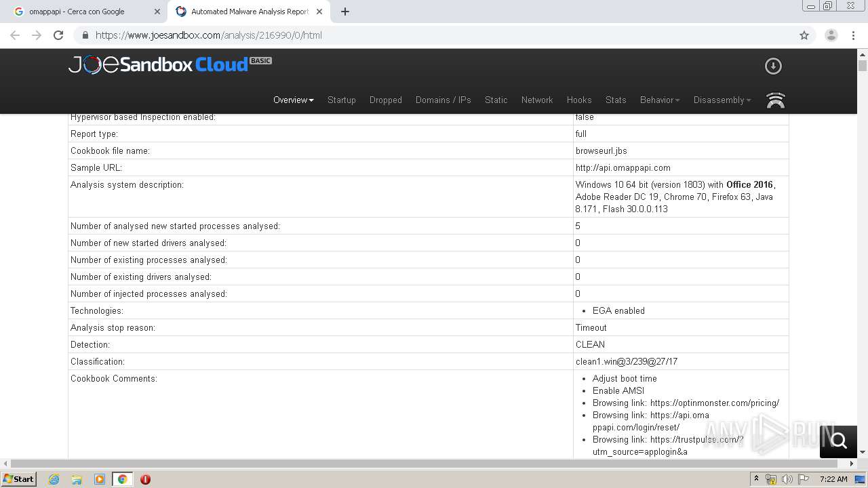Click the Report type value full
The height and width of the screenshot is (488, 868).
pos(581,134)
